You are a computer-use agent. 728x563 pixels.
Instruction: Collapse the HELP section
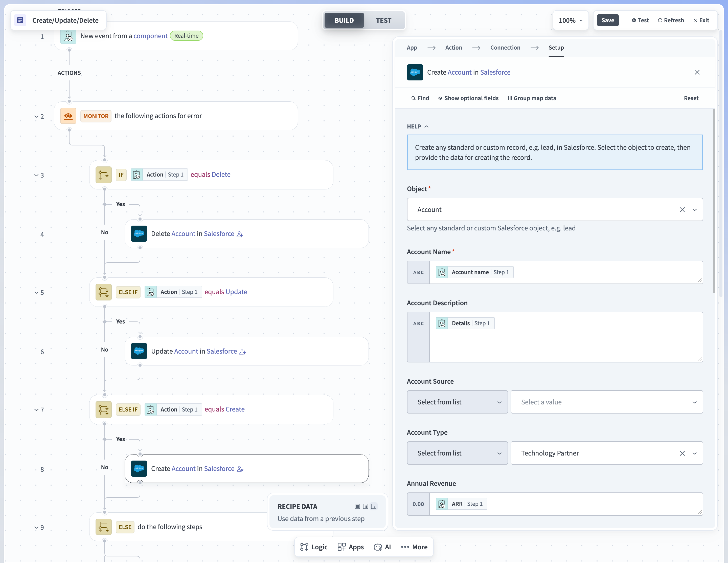coord(418,126)
